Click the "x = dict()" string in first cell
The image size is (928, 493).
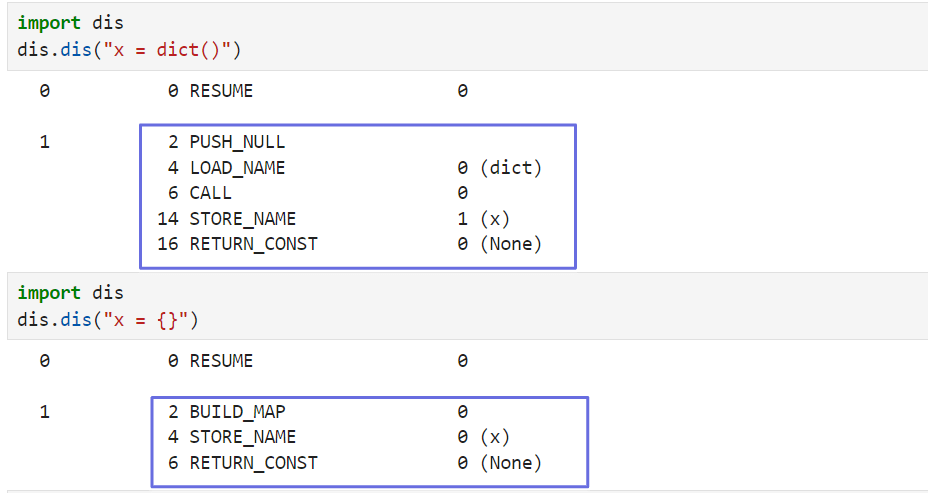(x=167, y=50)
